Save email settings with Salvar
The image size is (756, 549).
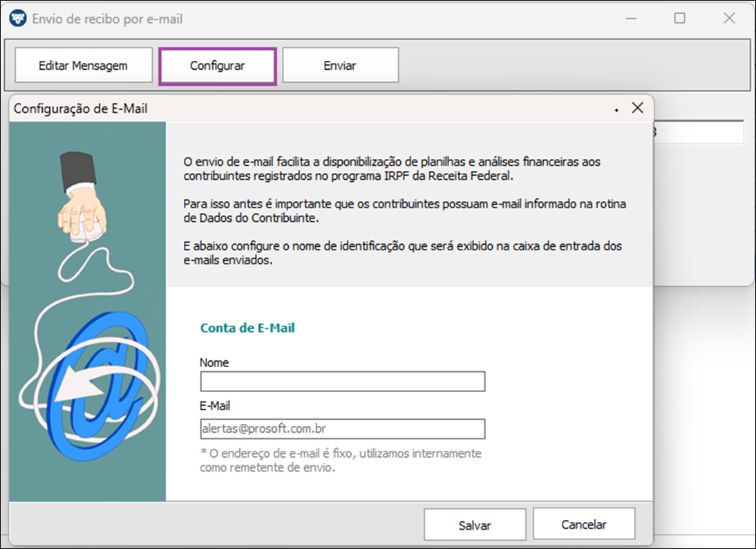(x=475, y=525)
